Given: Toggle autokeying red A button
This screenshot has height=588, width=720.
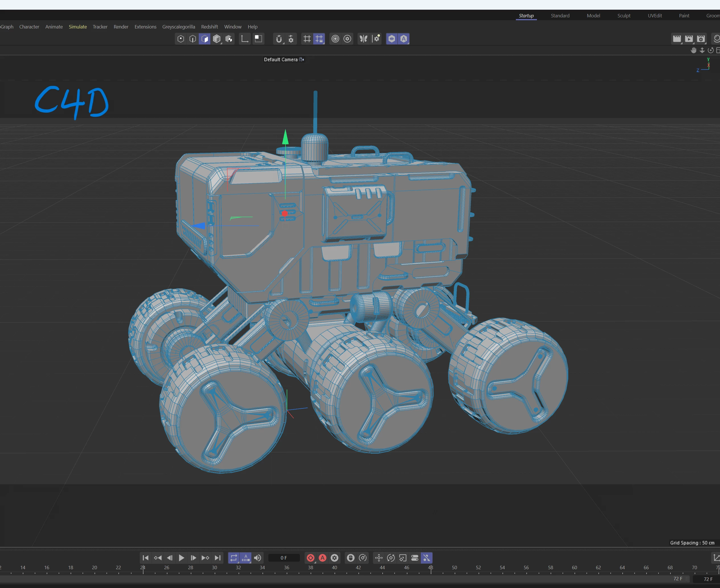Looking at the screenshot, I should click(323, 558).
